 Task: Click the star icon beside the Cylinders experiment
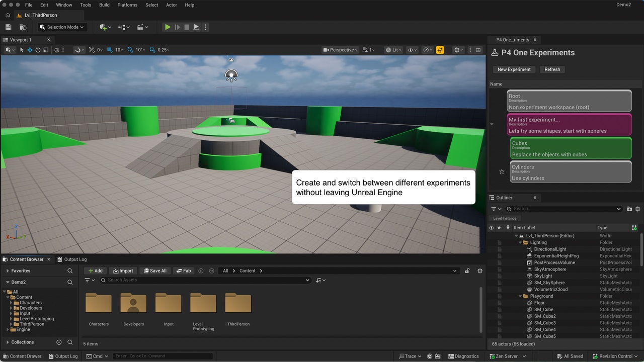pos(502,172)
